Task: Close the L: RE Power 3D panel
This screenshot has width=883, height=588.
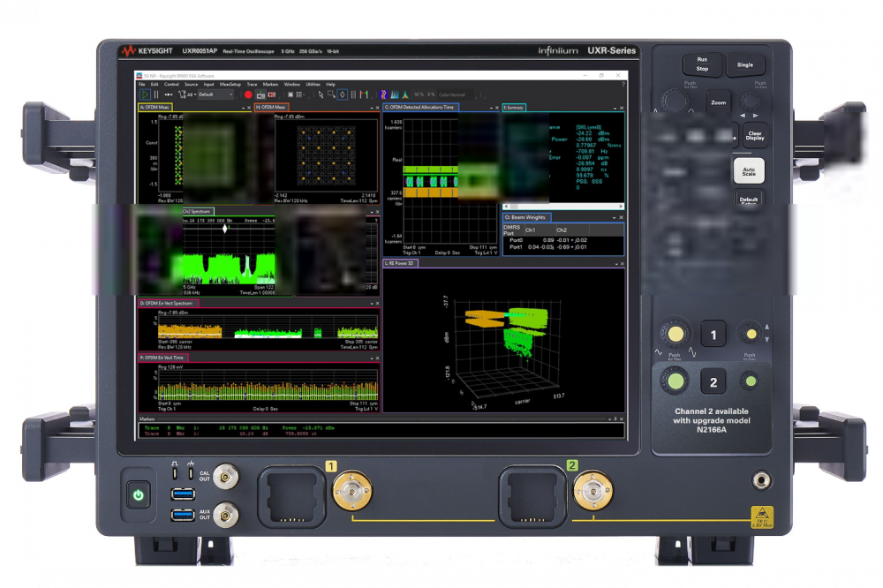Action: (622, 264)
